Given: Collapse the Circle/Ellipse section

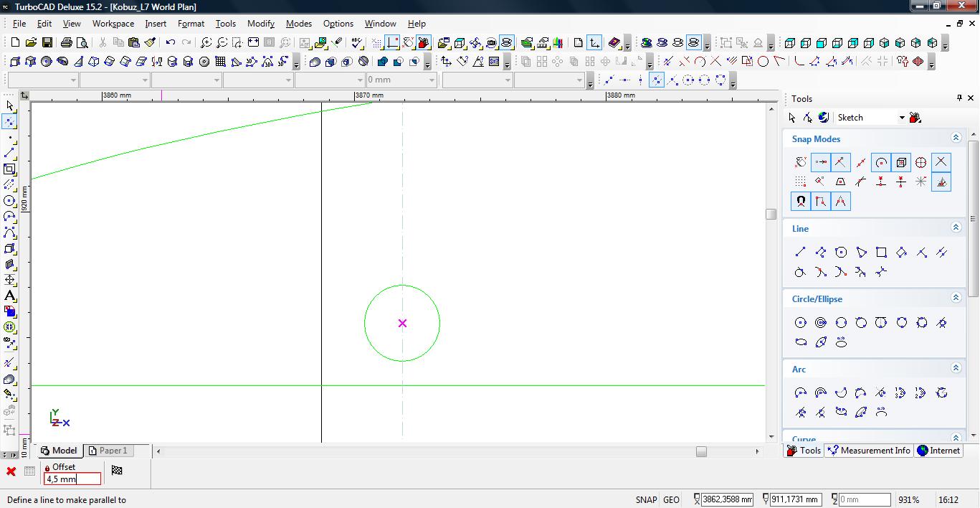Looking at the screenshot, I should click(x=956, y=298).
